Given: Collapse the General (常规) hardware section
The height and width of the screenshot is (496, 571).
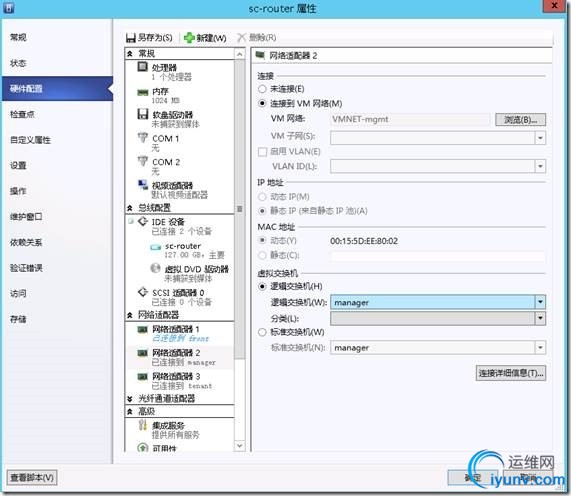Looking at the screenshot, I should click(x=130, y=54).
